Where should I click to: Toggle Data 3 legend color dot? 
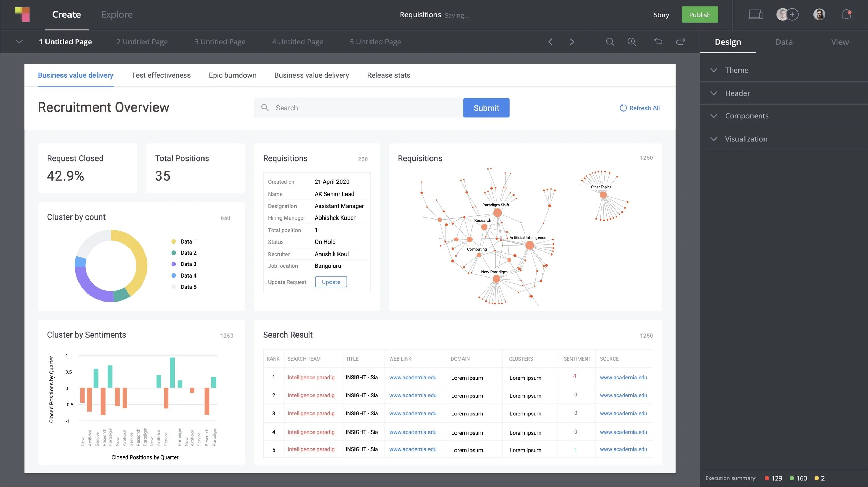[x=174, y=264]
